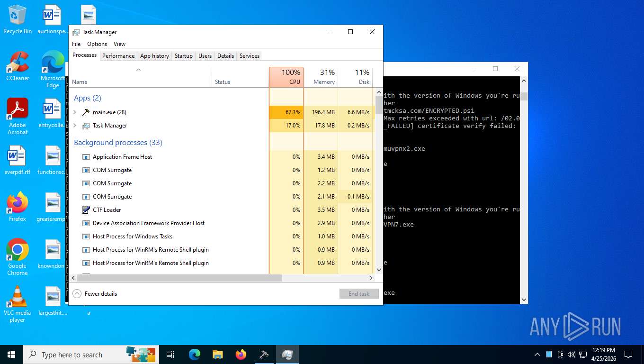This screenshot has height=364, width=644.
Task: Open the View menu in Task Manager
Action: tap(120, 44)
